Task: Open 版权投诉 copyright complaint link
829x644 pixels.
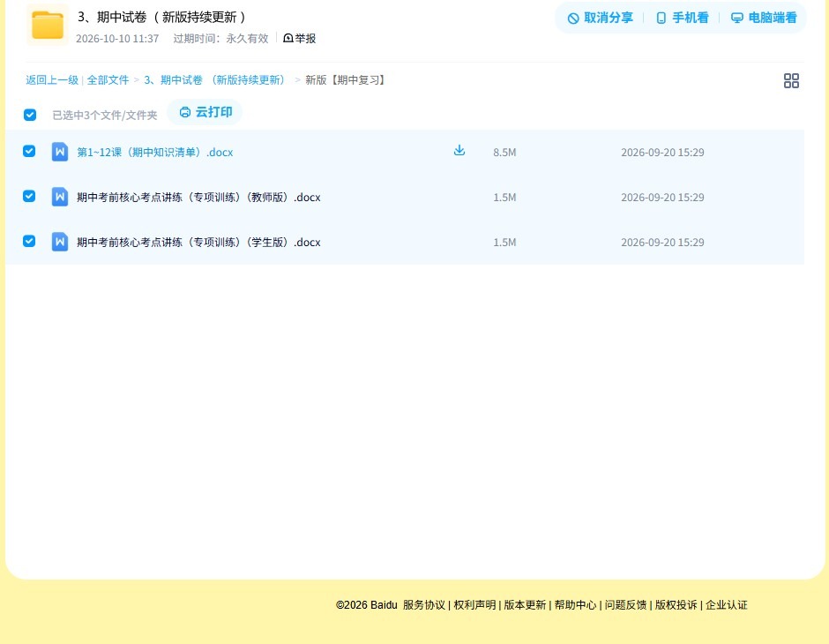Action: pyautogui.click(x=676, y=605)
